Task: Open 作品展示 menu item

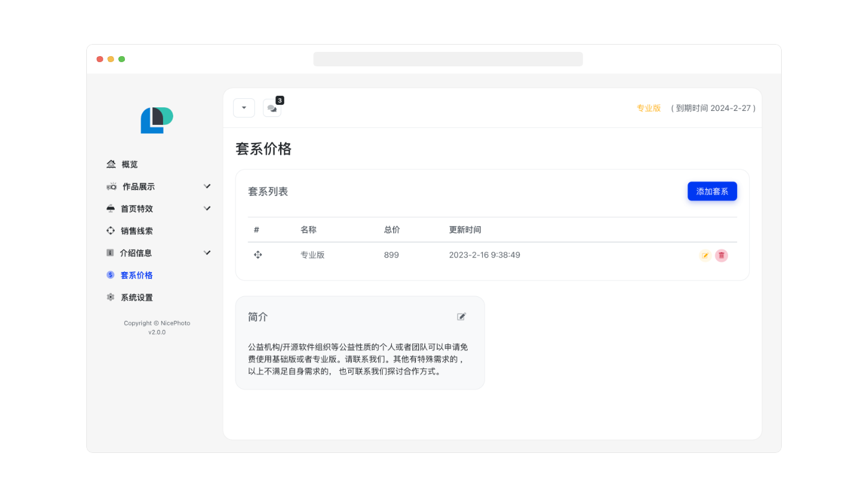Action: click(139, 186)
